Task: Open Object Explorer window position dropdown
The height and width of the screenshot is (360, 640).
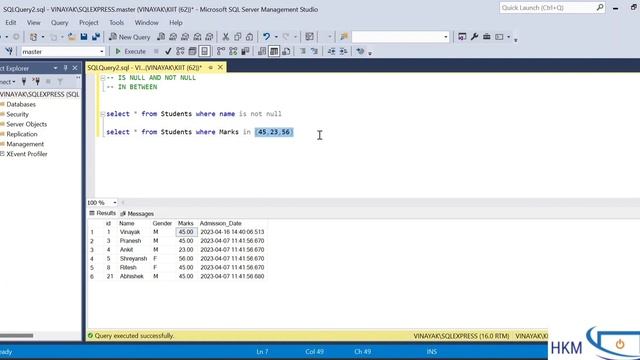Action: [56, 68]
